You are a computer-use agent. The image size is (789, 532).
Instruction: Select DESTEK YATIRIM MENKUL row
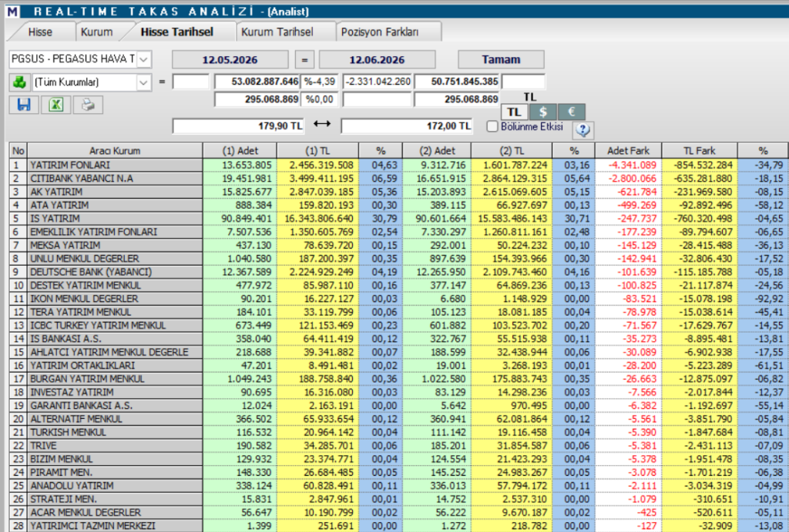[x=398, y=285]
